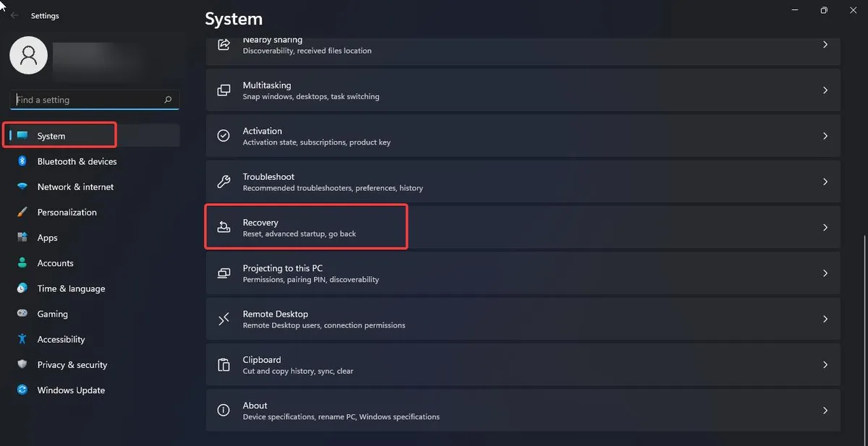Screen dimensions: 868x446
Task: Open Multitasking via its right chevron
Action: coord(825,90)
